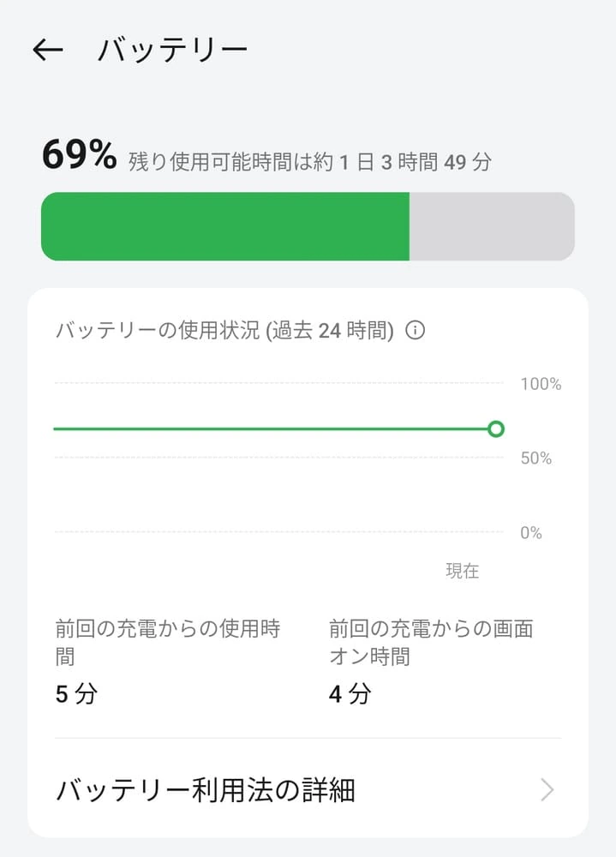
Task: Open the battery usage info icon
Action: [x=416, y=331]
